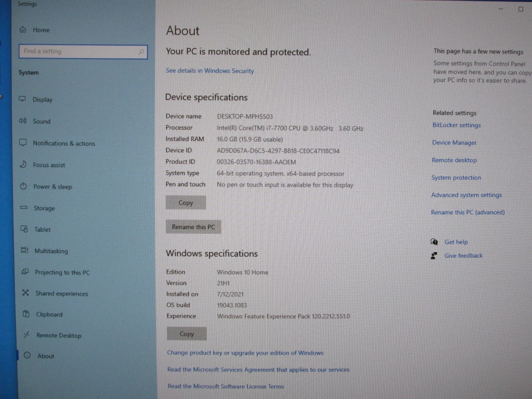Click Home label in sidebar
Image resolution: width=532 pixels, height=399 pixels.
click(x=41, y=30)
